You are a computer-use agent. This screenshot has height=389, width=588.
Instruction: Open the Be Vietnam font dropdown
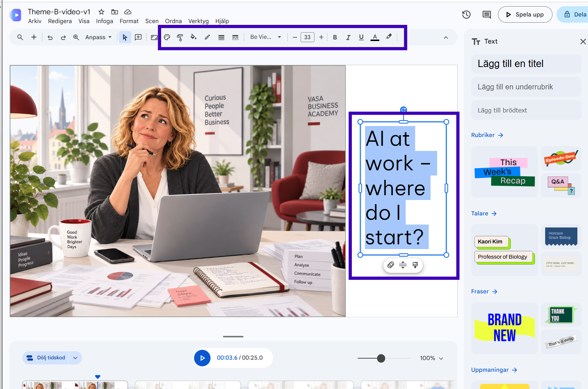coord(265,37)
